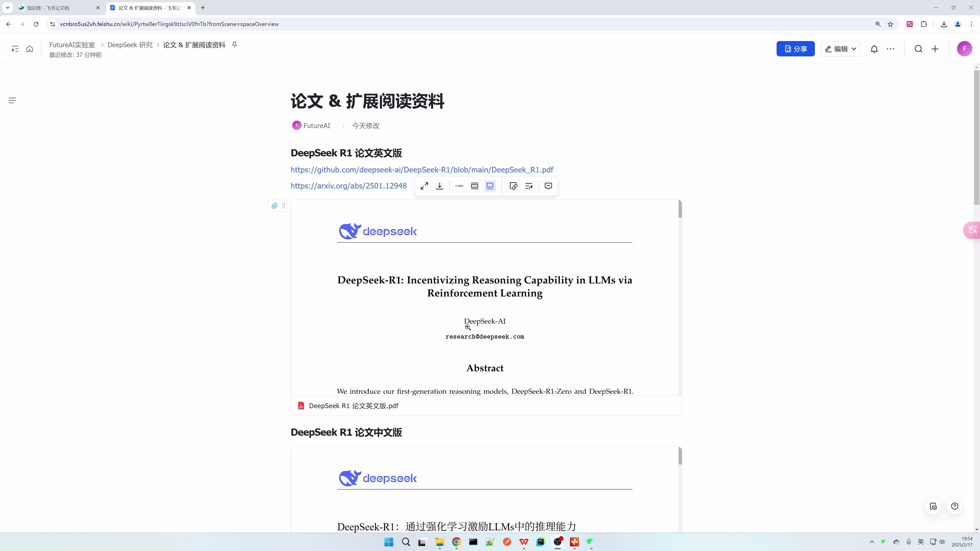Screen dimensions: 980x551
Task: Click the wrap/transfer icon in floating toolbar
Action: tap(529, 186)
